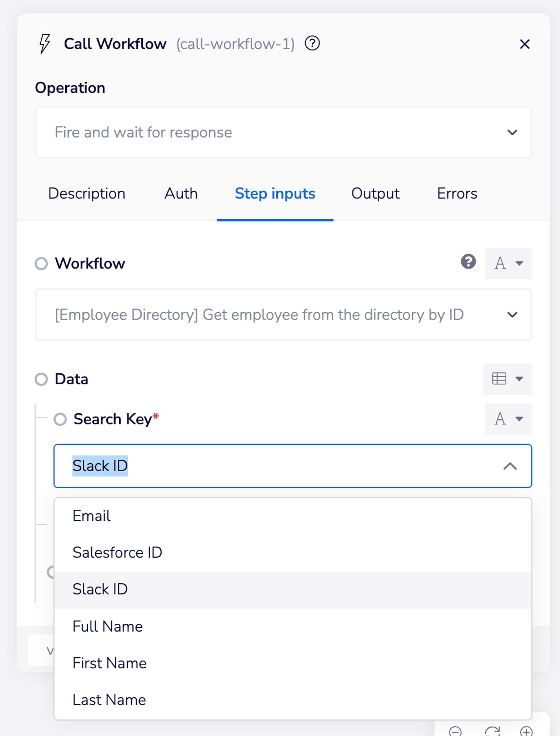Click the help icon beside call-workflow-1 title
Image resolution: width=560 pixels, height=736 pixels.
(x=312, y=43)
